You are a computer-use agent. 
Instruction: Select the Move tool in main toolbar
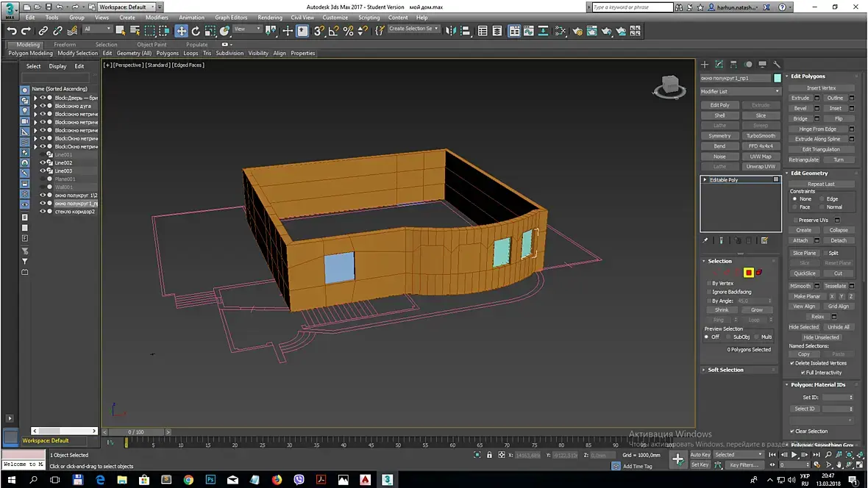pyautogui.click(x=181, y=31)
